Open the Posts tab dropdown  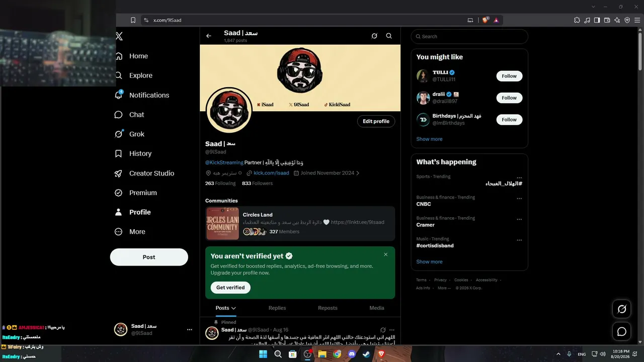226,308
